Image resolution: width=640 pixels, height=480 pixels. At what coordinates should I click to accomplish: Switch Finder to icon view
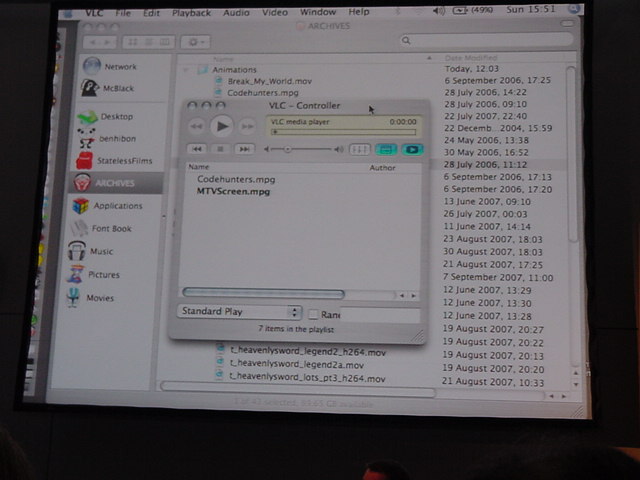pos(133,42)
